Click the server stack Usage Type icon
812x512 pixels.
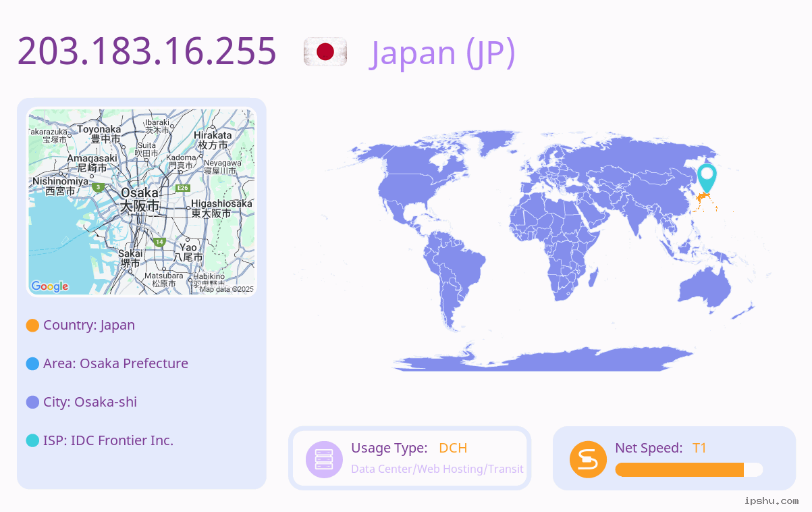point(324,459)
